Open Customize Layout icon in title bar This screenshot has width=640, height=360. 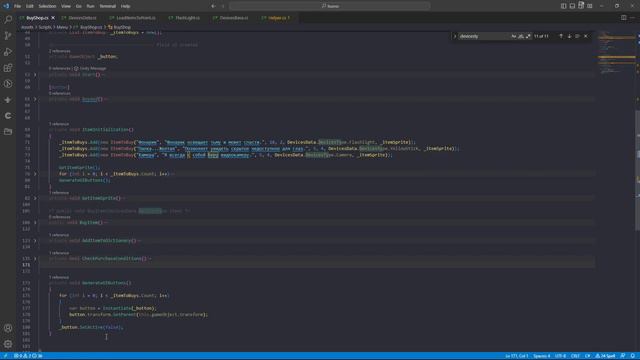590,6
